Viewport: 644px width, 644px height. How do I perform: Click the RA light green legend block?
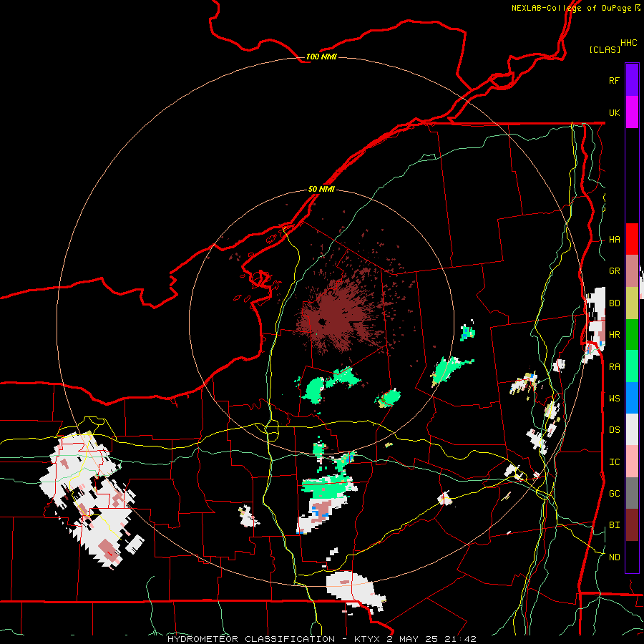coord(632,366)
